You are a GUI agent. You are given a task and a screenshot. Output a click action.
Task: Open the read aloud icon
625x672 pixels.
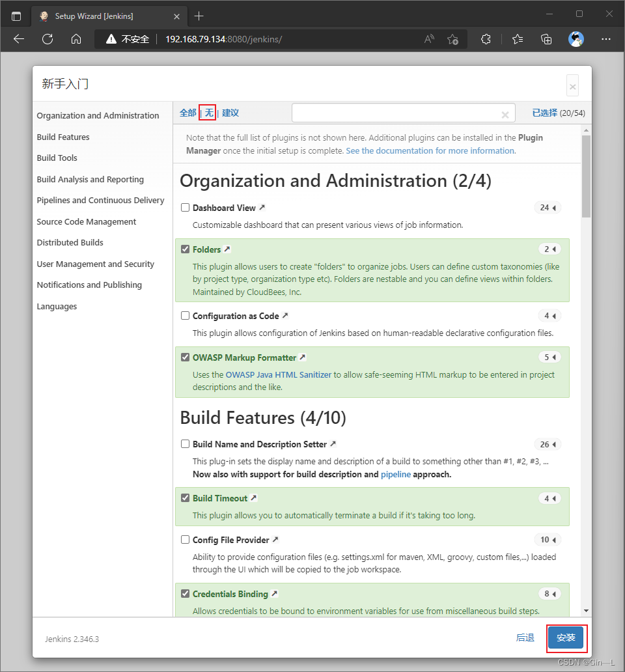tap(429, 39)
